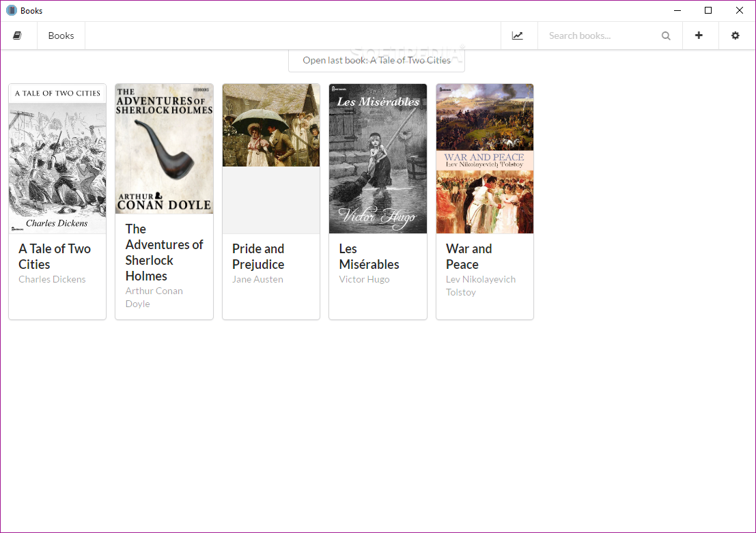Minimize the Books window

(x=677, y=10)
